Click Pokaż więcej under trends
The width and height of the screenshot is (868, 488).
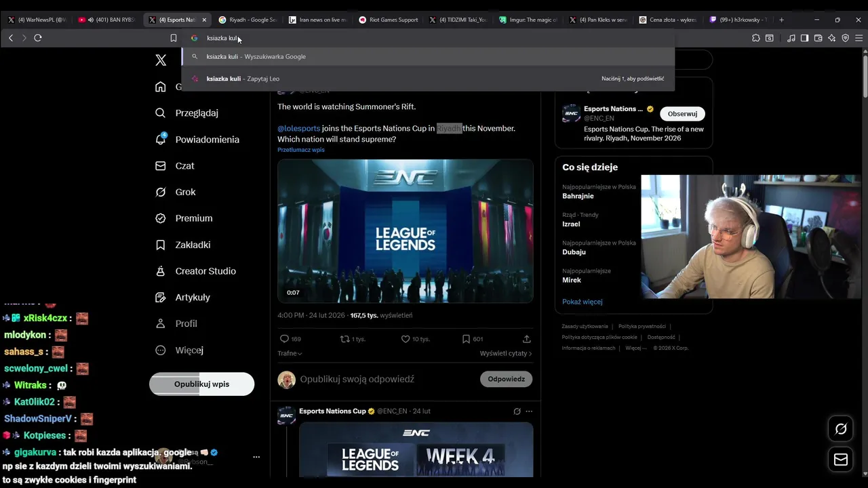coord(582,302)
